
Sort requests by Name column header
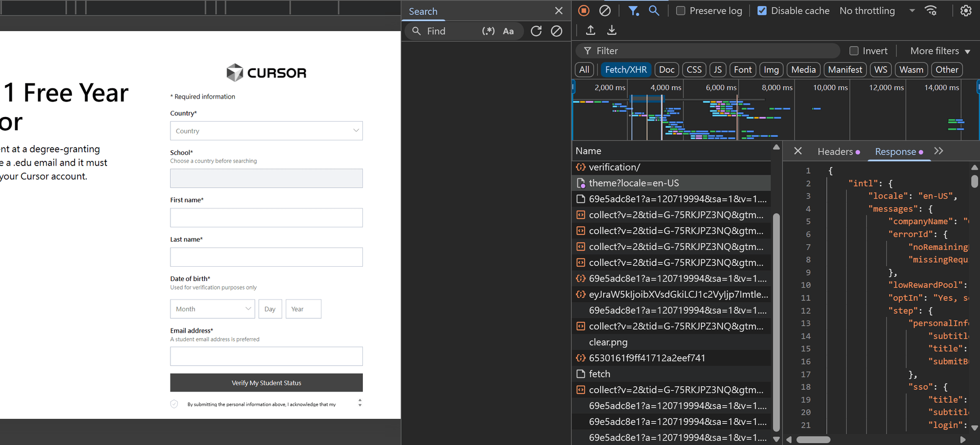(x=671, y=151)
